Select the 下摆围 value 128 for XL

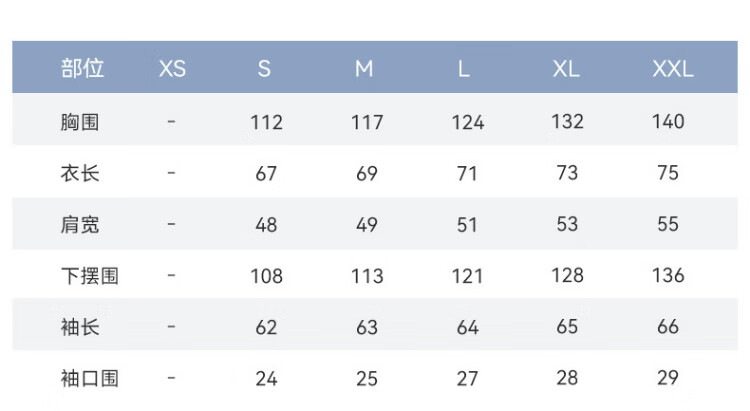(x=567, y=275)
